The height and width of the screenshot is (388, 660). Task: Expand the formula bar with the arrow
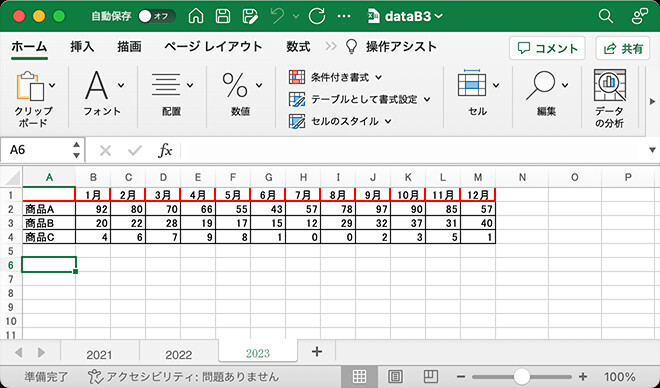coord(652,150)
